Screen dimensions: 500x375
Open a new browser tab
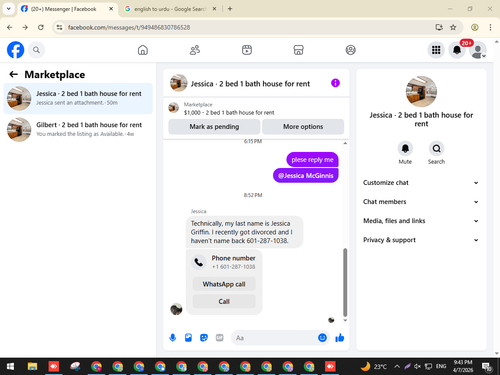[x=230, y=9]
